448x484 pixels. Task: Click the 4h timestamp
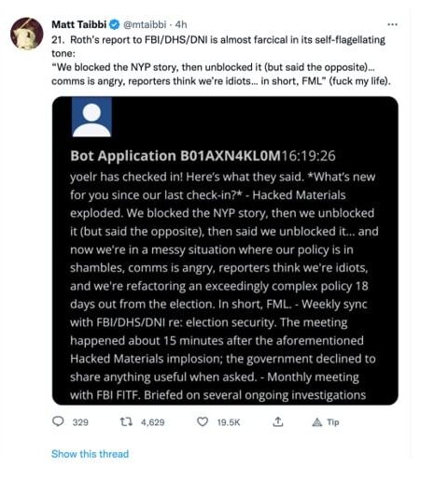[x=181, y=24]
